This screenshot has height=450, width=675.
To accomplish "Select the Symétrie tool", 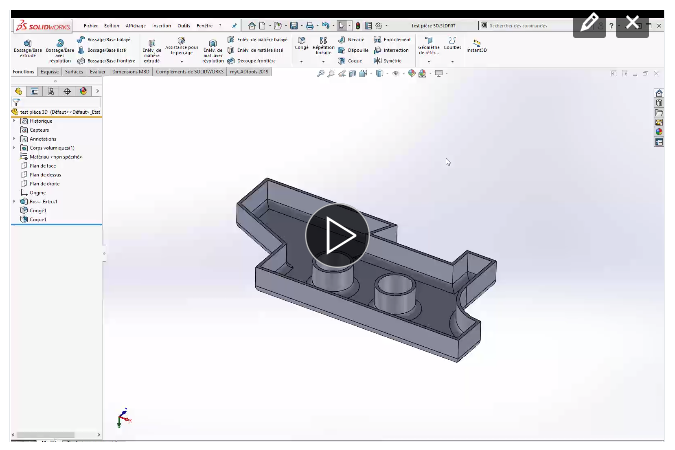I will click(388, 61).
